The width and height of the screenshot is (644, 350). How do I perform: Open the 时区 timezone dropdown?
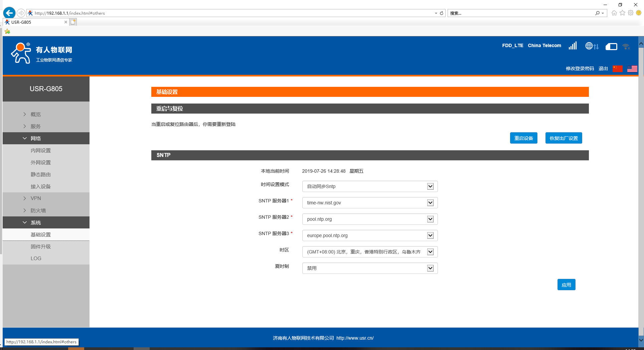coord(370,252)
